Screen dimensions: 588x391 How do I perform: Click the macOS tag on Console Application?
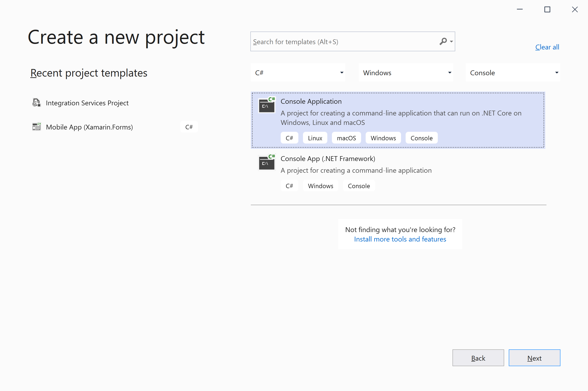point(346,138)
